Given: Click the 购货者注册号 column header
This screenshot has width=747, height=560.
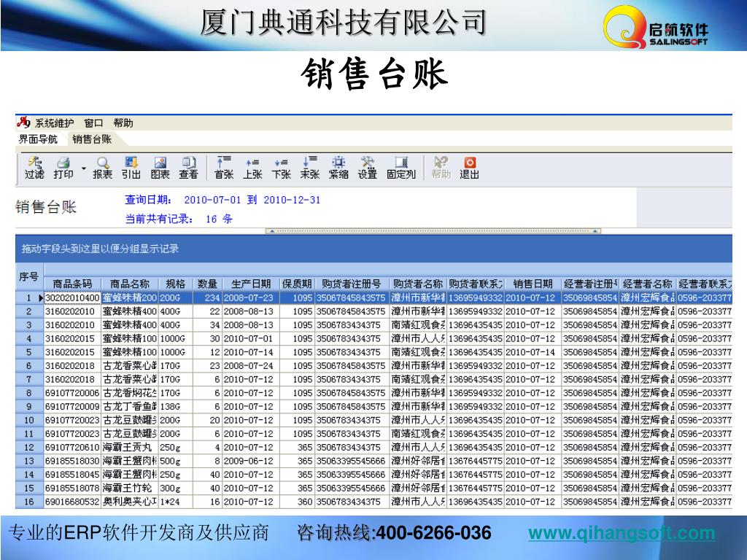Looking at the screenshot, I should click(x=352, y=284).
